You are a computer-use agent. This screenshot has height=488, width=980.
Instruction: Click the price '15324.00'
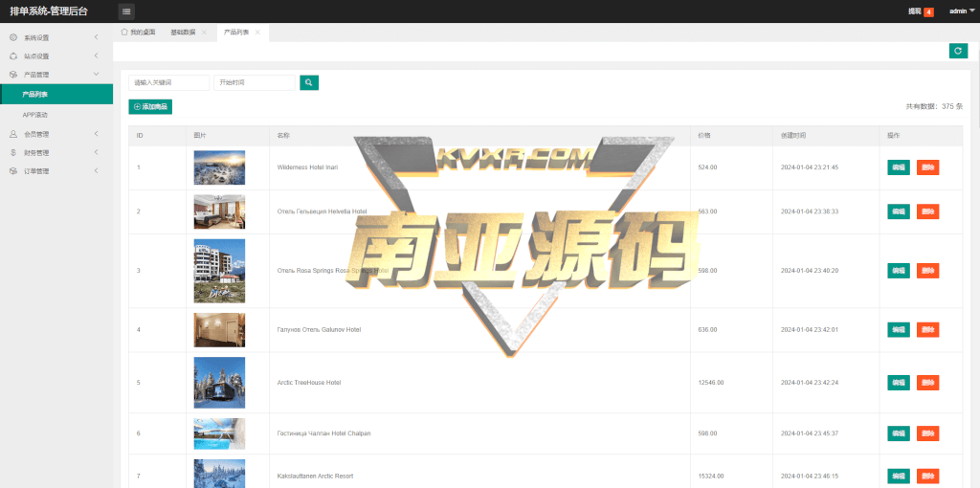point(711,477)
